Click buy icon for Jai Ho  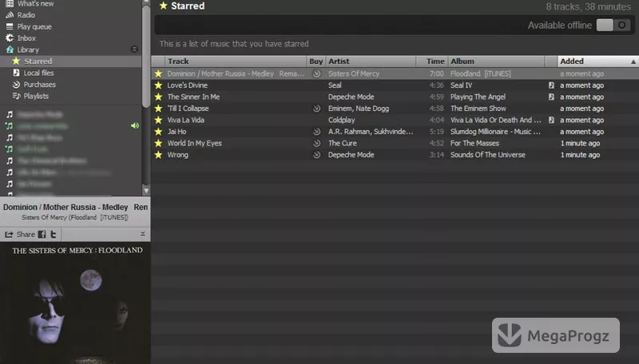[x=316, y=132]
